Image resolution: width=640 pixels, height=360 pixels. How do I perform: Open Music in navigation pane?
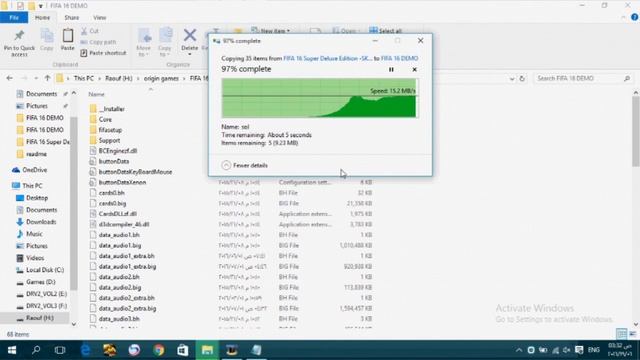pyautogui.click(x=29, y=234)
